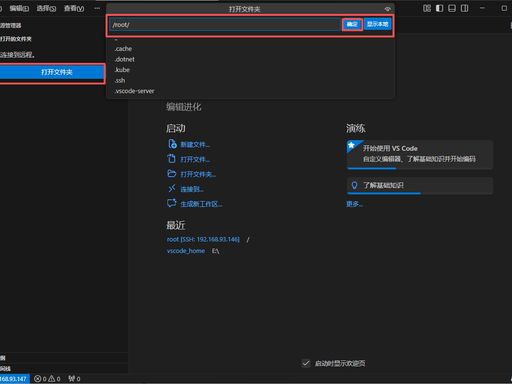Click the /root/ path input field
The width and height of the screenshot is (512, 384).
pyautogui.click(x=225, y=25)
